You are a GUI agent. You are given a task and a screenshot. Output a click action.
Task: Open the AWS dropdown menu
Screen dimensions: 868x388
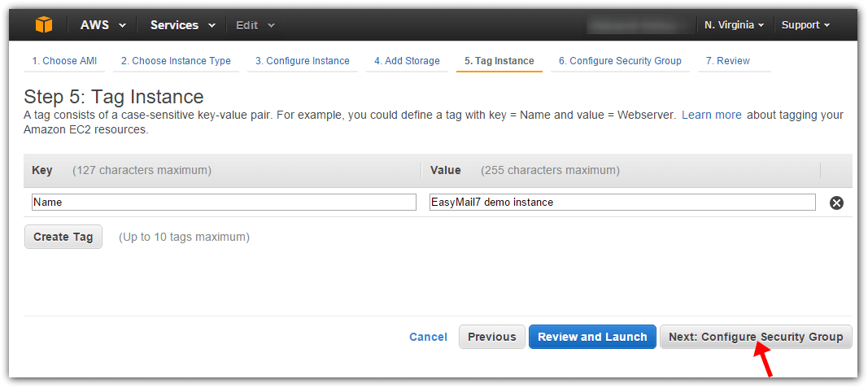tap(103, 25)
